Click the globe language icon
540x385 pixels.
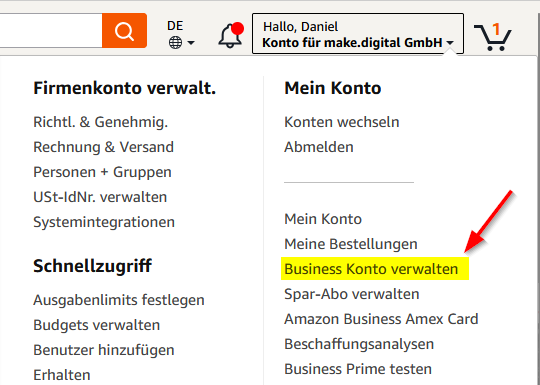(x=175, y=43)
